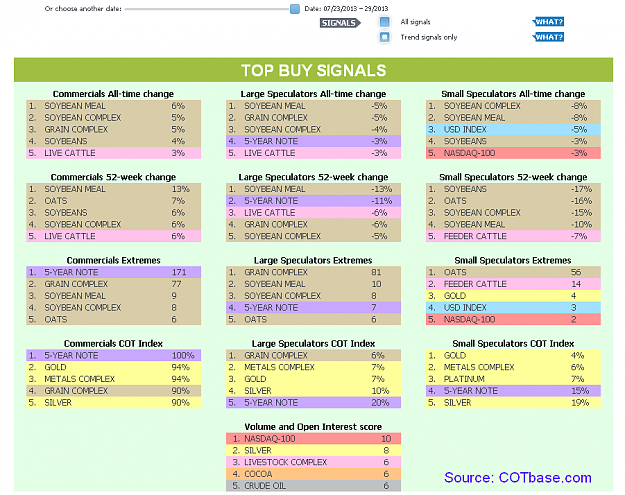Click OATS in Small Speculators 52-week change
This screenshot has width=625, height=495.
513,201
